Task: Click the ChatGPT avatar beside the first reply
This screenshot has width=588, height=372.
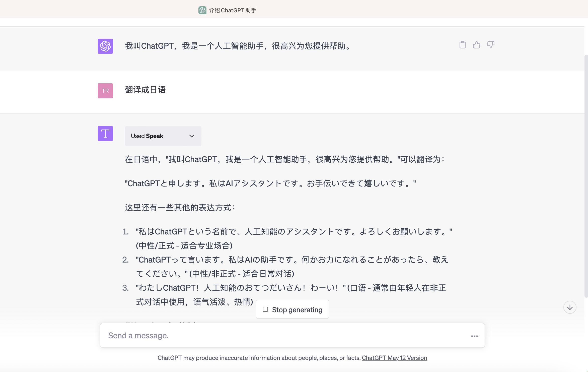Action: tap(105, 46)
